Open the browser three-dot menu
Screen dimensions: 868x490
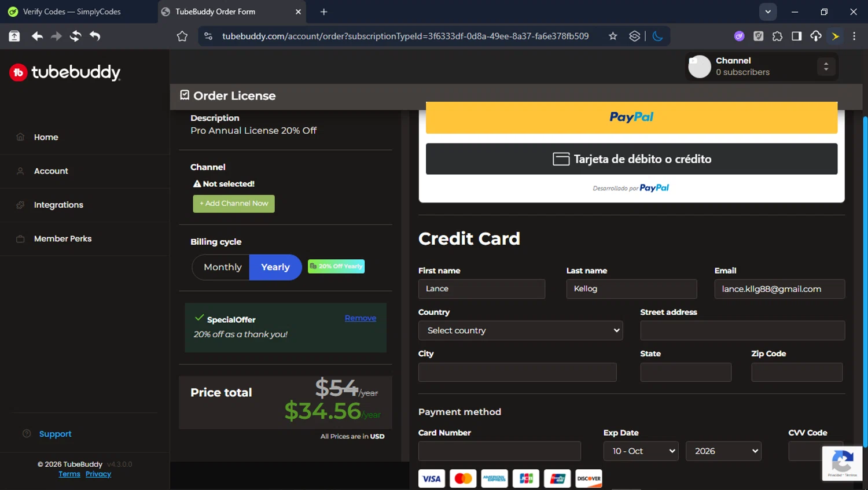(854, 36)
